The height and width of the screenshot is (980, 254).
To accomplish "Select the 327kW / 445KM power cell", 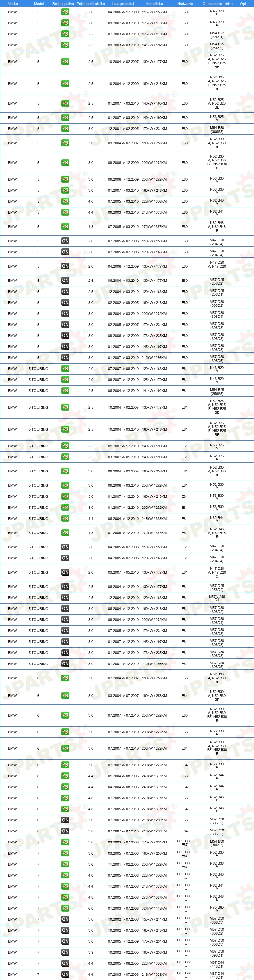I will [154, 908].
